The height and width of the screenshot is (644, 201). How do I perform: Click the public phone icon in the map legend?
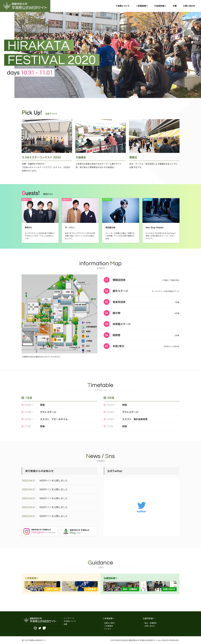coord(83,341)
